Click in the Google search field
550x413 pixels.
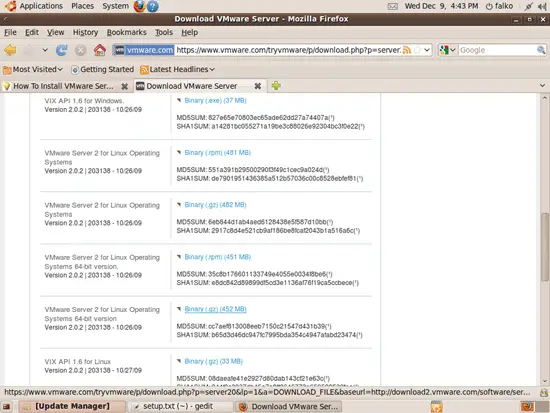[x=497, y=50]
